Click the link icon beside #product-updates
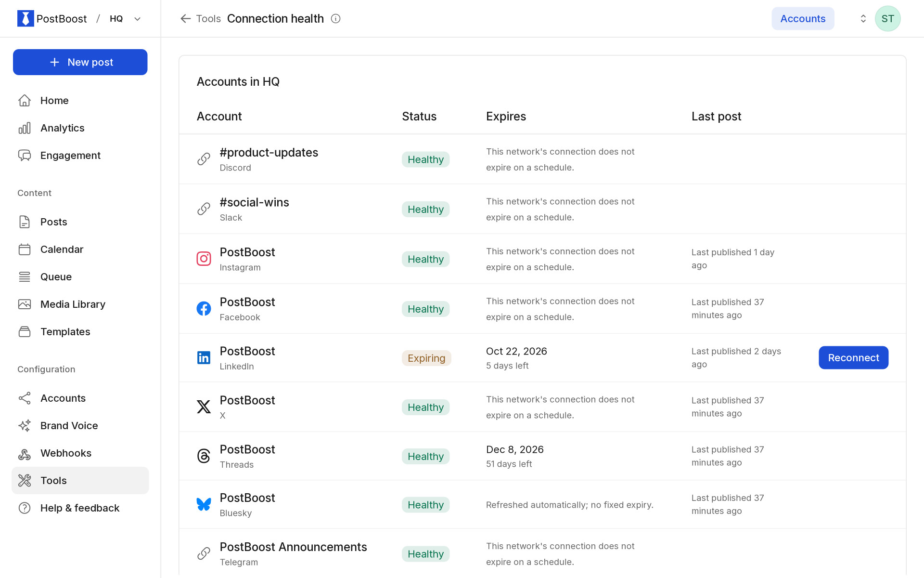Screen dimensions: 924x578 point(204,159)
